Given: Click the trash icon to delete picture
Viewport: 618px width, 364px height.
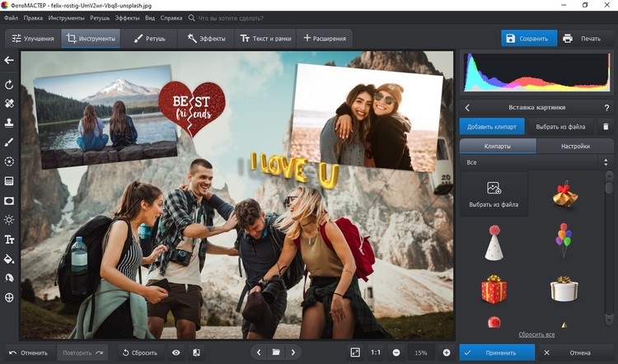Looking at the screenshot, I should tap(606, 127).
